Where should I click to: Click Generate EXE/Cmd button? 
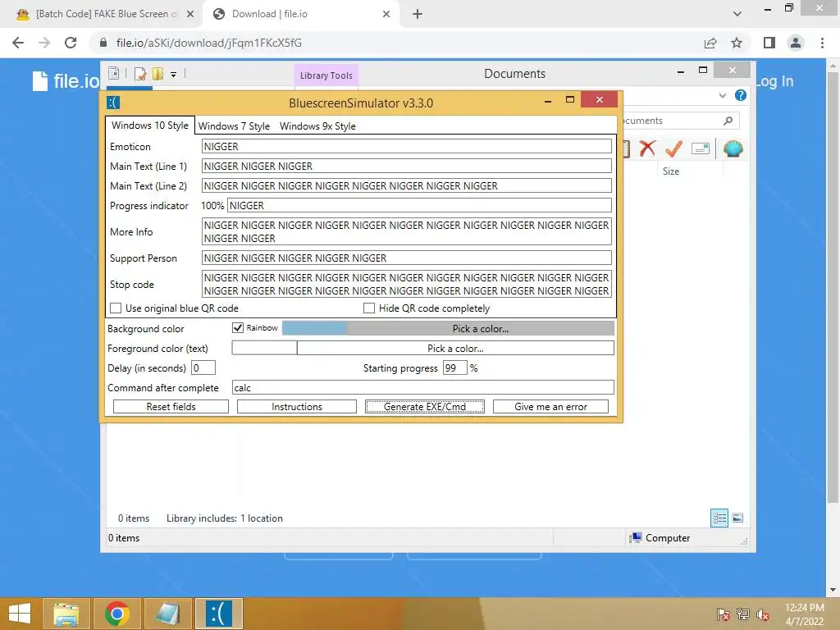pos(425,407)
